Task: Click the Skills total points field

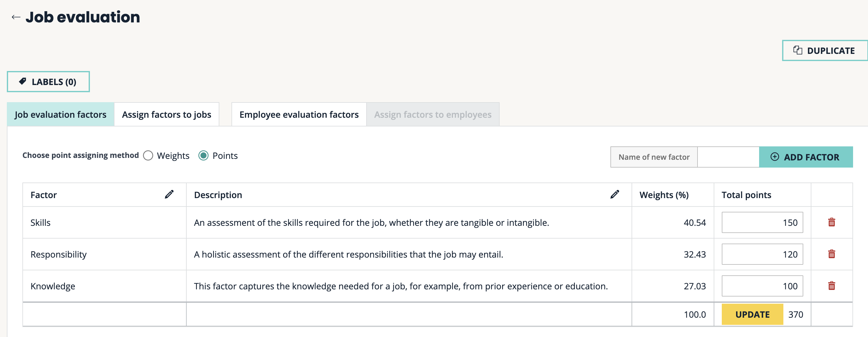Action: click(x=762, y=223)
